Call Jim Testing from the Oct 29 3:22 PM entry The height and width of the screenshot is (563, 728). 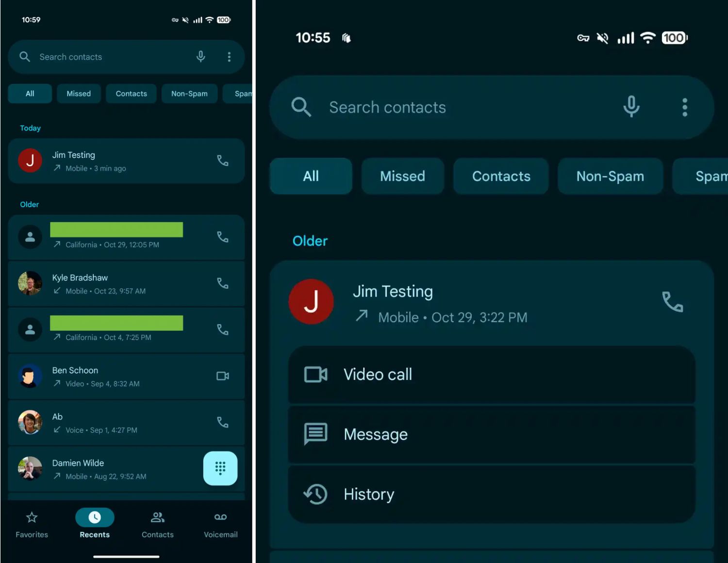pos(672,302)
